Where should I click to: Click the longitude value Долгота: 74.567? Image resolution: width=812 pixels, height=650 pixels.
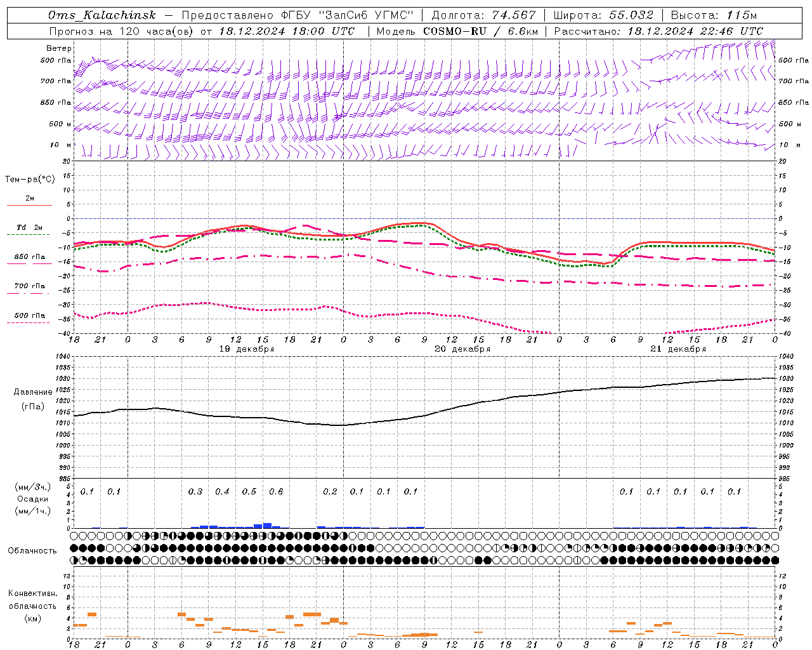click(x=484, y=15)
